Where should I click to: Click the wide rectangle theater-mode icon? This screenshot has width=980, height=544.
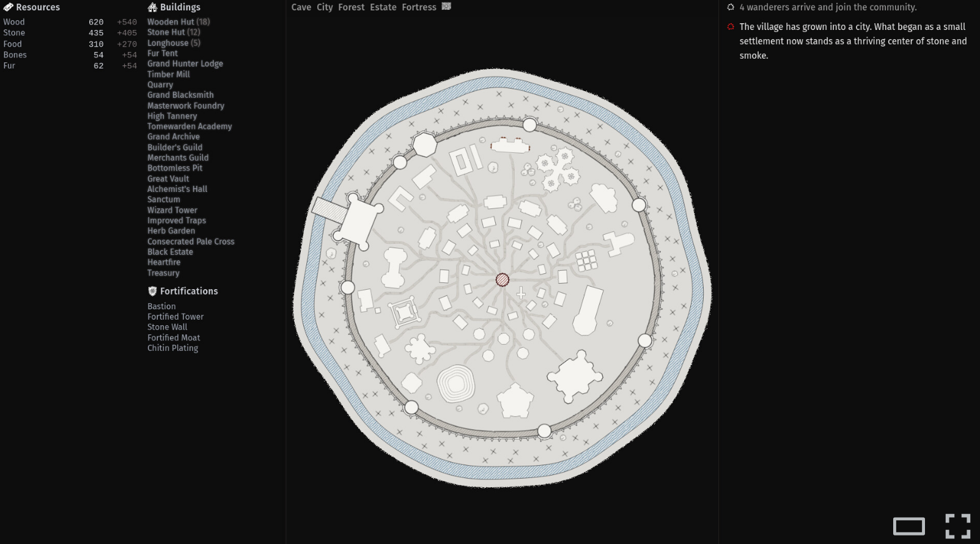[908, 526]
